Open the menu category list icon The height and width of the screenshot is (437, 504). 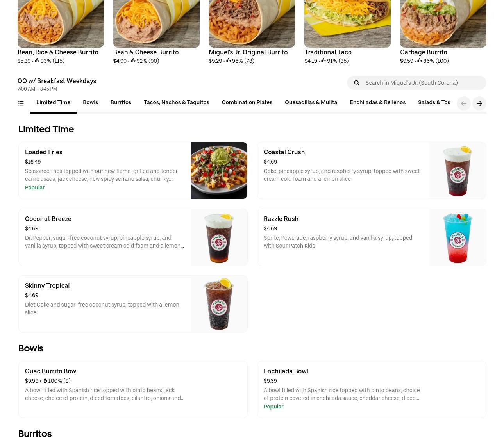click(x=21, y=103)
